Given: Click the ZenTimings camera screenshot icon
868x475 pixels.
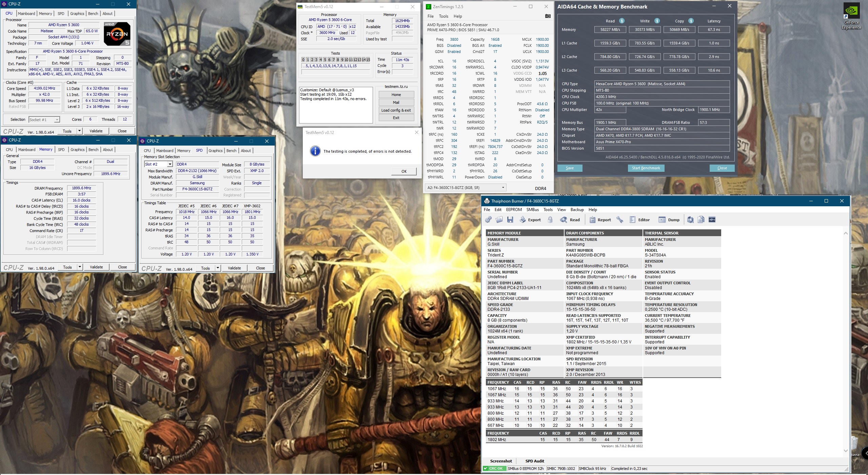Looking at the screenshot, I should coord(548,16).
